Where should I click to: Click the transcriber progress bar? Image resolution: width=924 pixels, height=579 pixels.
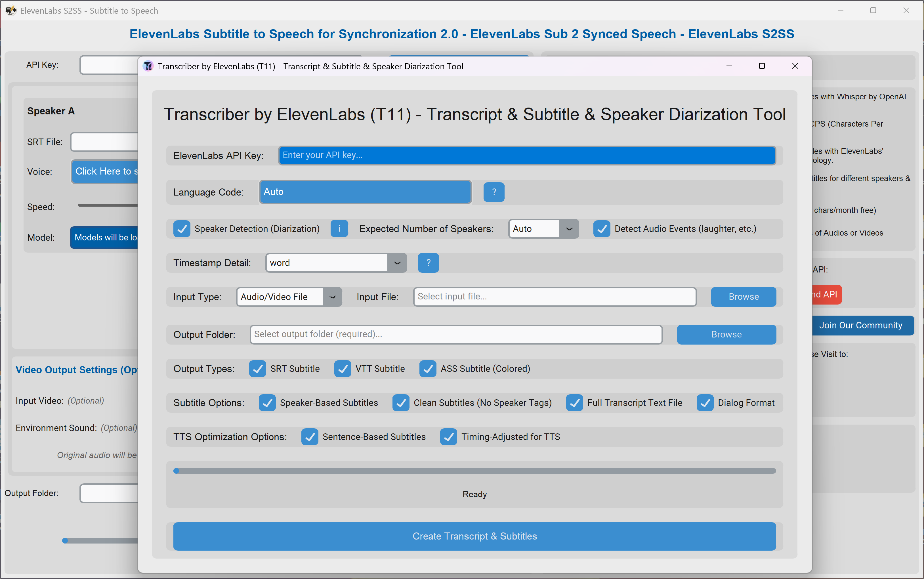(x=475, y=471)
